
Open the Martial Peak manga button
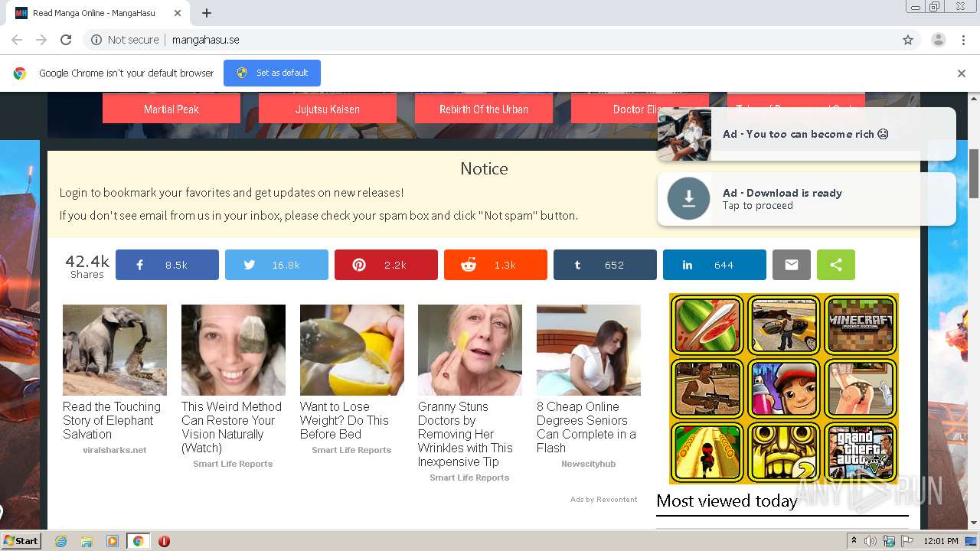(x=171, y=109)
